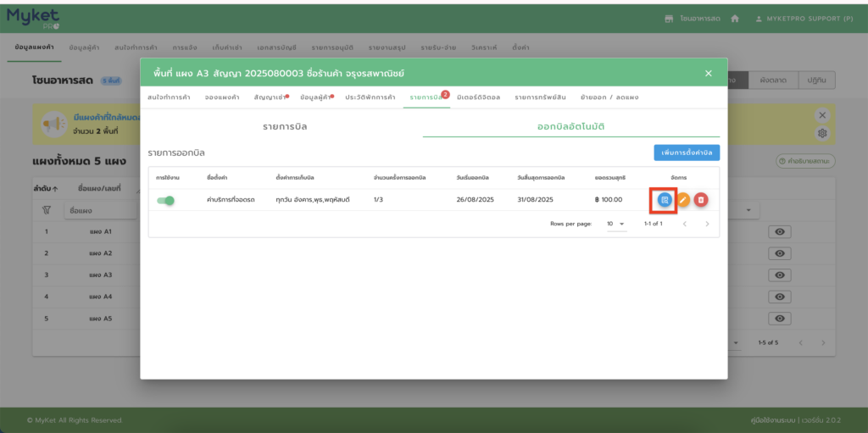Open Rows per page dropdown in dialog
The image size is (868, 433).
point(616,224)
